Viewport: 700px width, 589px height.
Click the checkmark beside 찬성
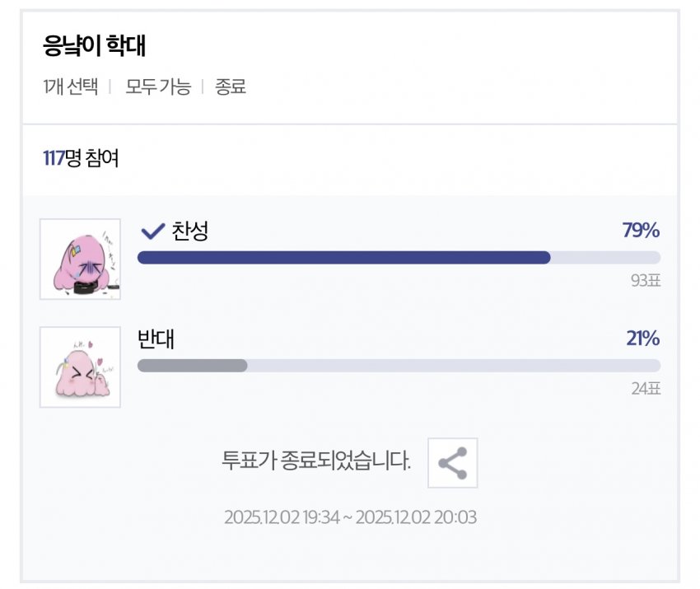(152, 231)
